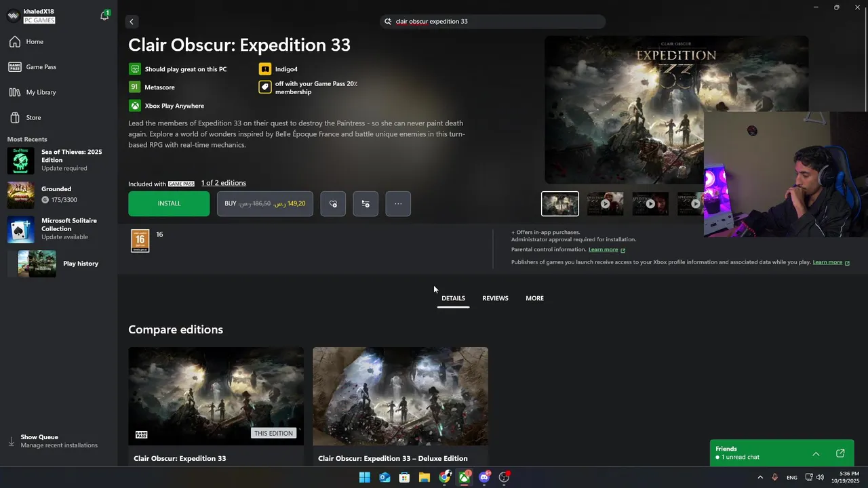Image resolution: width=868 pixels, height=488 pixels.
Task: Open Game Pass in the sidebar
Action: click(41, 67)
